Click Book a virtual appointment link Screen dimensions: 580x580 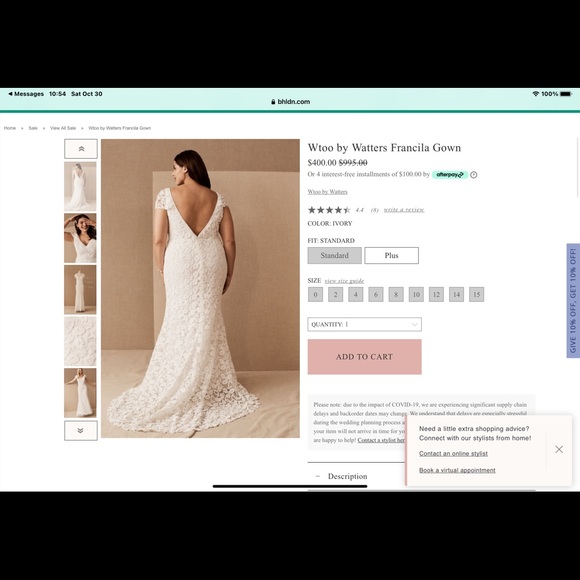[457, 470]
